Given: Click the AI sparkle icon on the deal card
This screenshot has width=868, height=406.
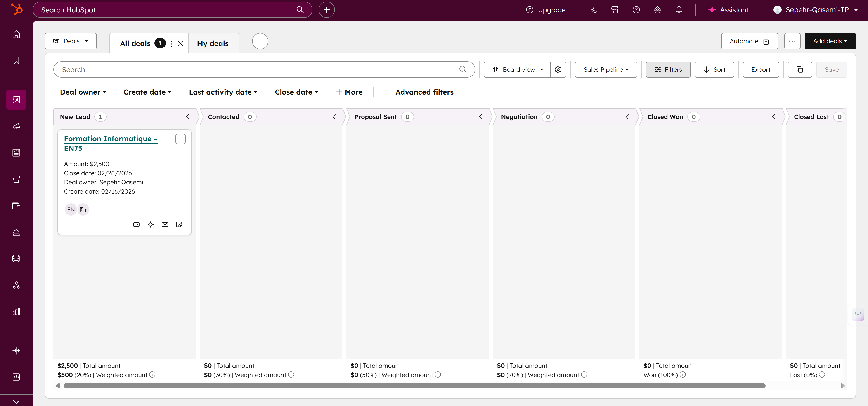Looking at the screenshot, I should (x=151, y=224).
